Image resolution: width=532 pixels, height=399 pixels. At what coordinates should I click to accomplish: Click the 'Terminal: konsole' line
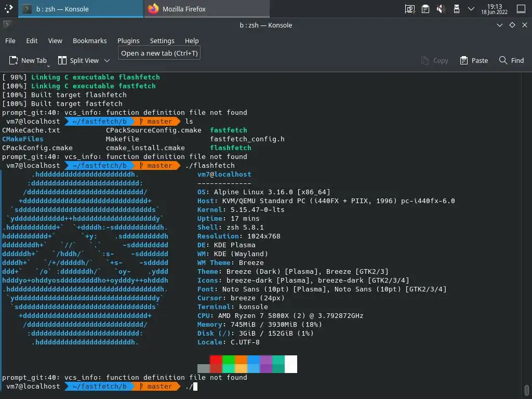click(232, 307)
